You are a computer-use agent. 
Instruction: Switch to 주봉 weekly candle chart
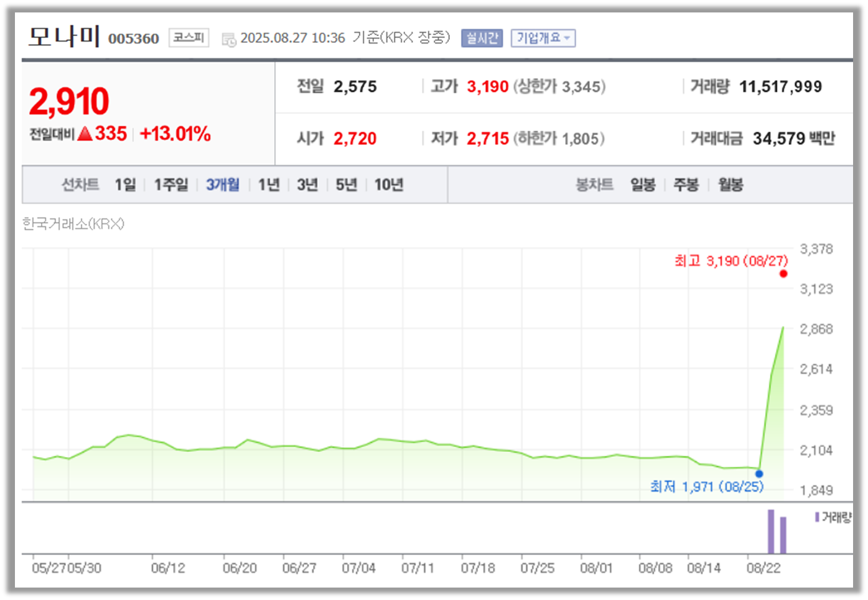point(686,185)
